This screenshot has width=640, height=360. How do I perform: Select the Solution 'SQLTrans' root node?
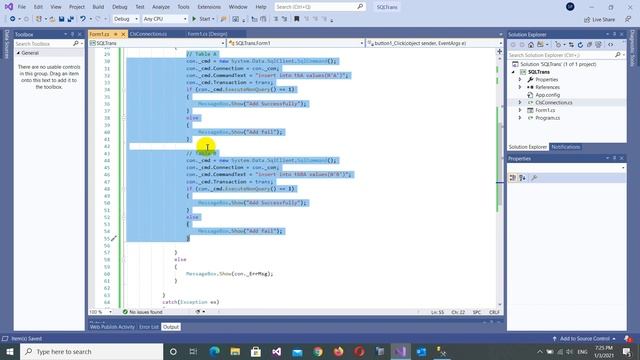554,64
